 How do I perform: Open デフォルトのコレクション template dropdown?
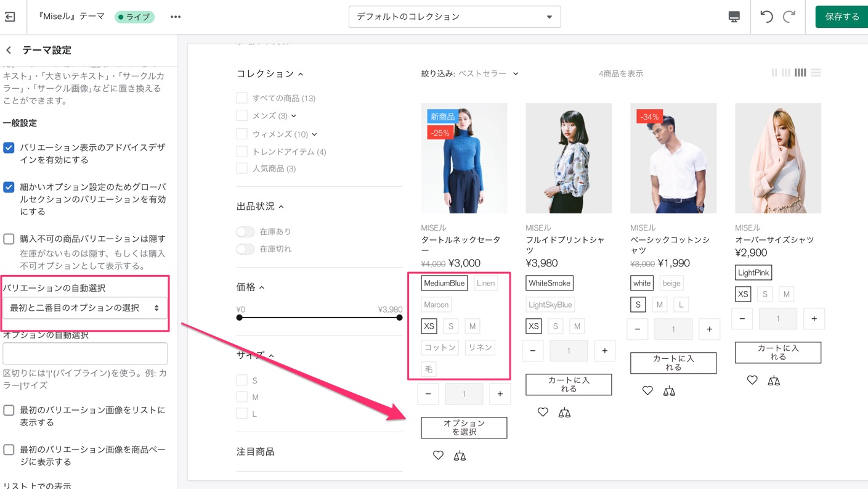(455, 17)
